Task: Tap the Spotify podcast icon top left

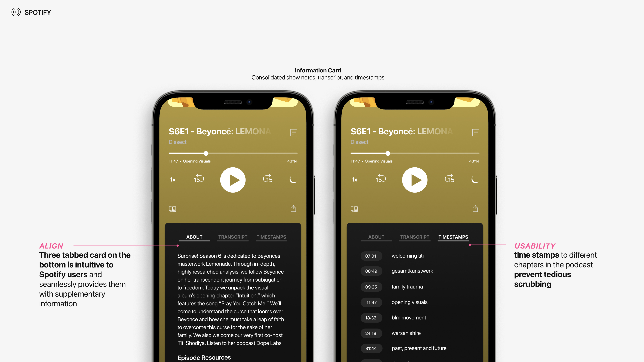Action: point(16,12)
